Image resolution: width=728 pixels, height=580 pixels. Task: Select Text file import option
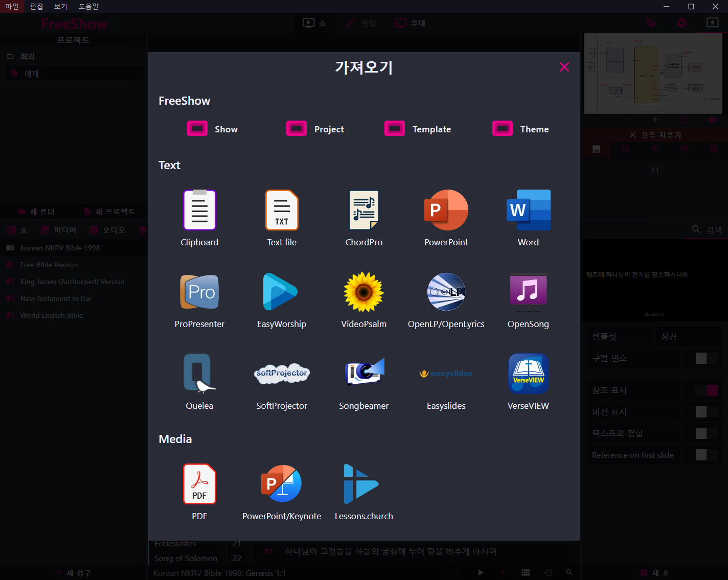coord(282,218)
